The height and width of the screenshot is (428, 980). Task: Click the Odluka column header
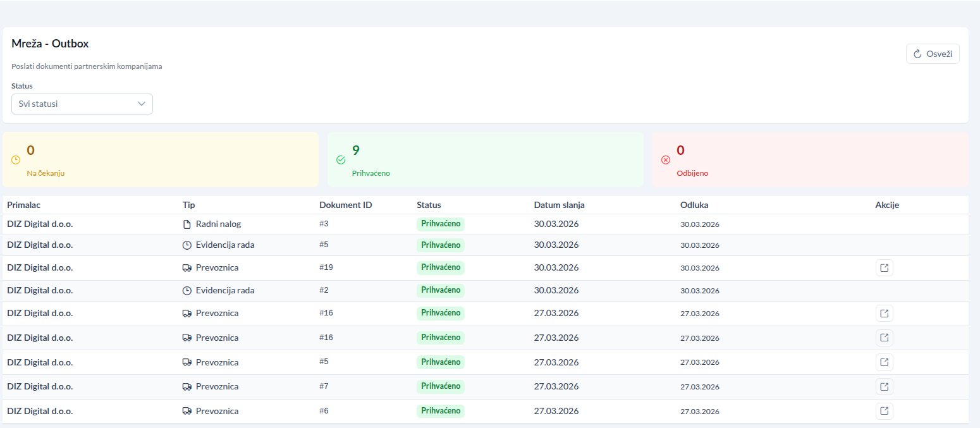(694, 205)
